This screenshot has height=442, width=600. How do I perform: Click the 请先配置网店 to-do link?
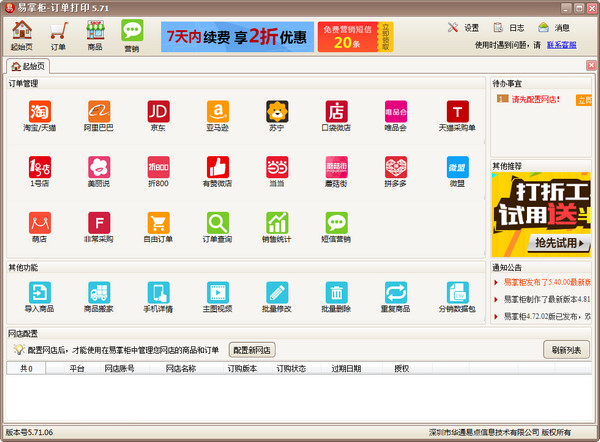pos(533,100)
